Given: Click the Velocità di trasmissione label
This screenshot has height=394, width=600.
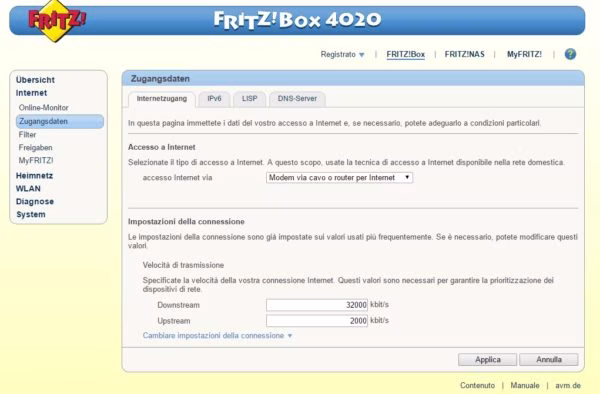Looking at the screenshot, I should point(183,265).
